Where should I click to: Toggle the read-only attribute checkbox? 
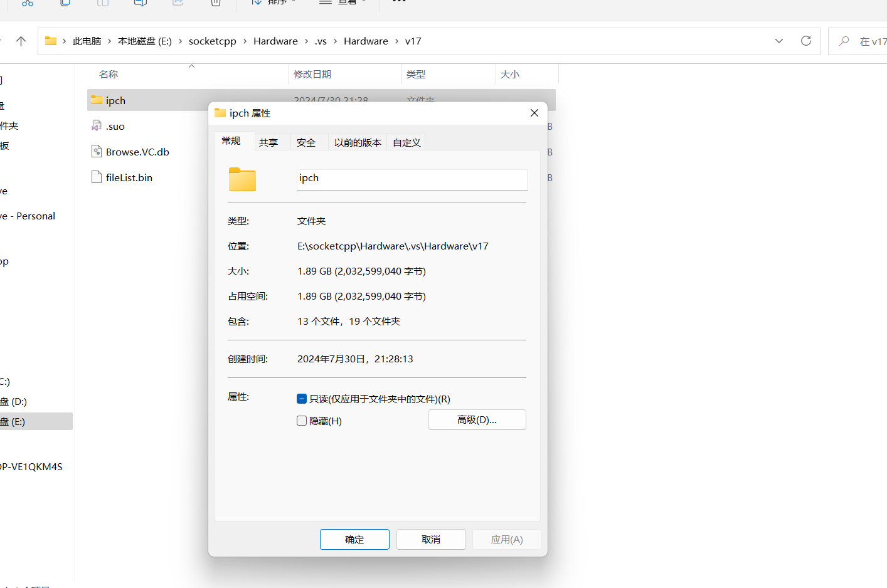(302, 399)
